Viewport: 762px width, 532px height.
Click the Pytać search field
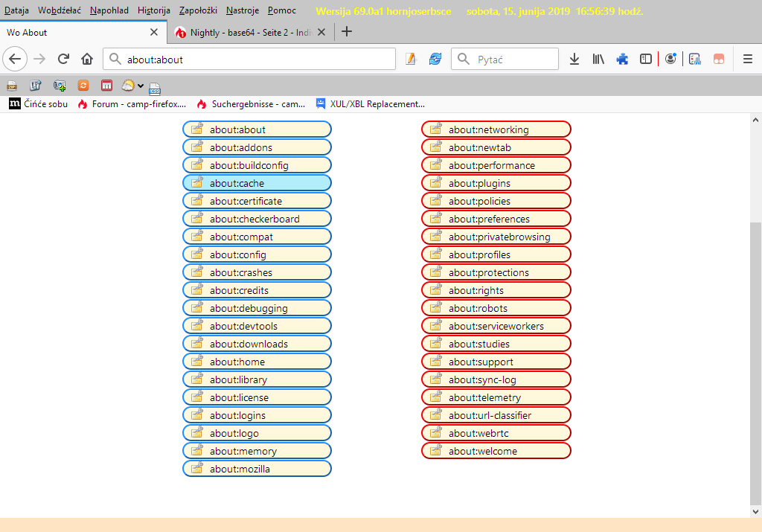click(513, 59)
